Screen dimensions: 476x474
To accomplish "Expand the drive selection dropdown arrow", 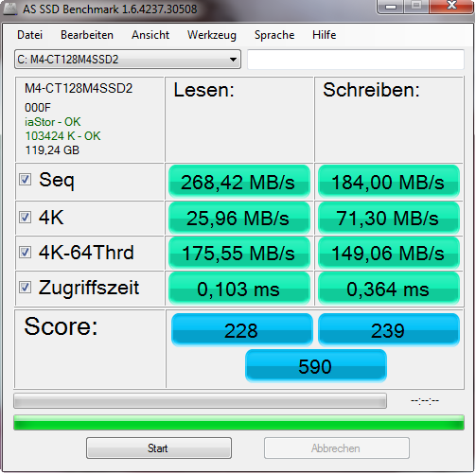I will coord(233,60).
